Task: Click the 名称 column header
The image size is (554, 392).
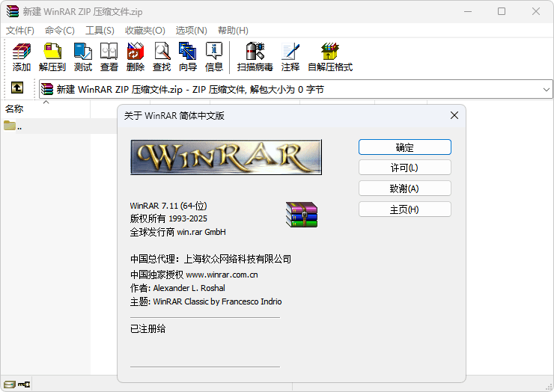Action: coord(45,108)
